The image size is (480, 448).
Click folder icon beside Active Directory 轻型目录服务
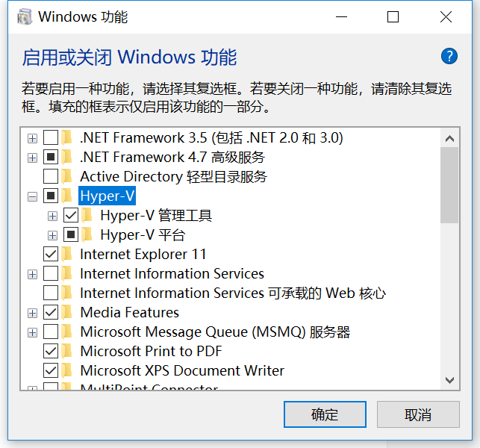point(66,176)
